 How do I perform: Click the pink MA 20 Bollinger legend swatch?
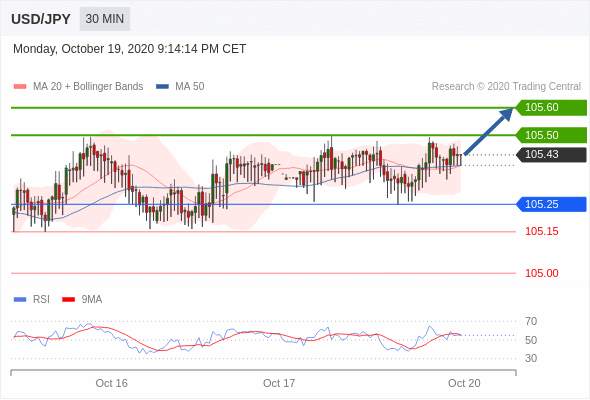(x=20, y=87)
